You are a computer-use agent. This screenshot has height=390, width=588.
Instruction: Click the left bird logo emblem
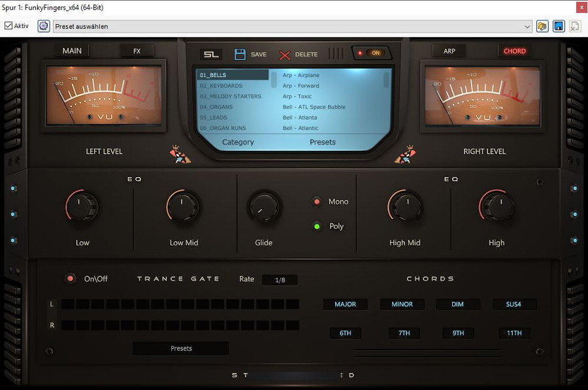(x=180, y=154)
